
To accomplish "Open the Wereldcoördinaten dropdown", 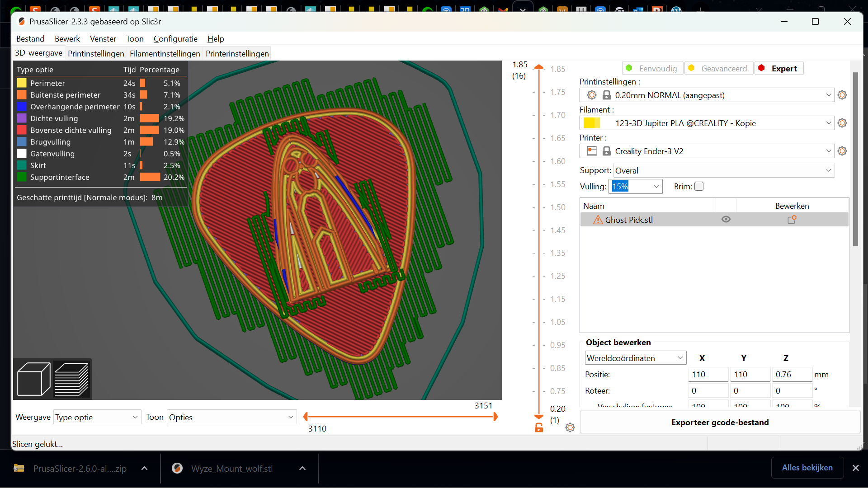I will point(635,358).
